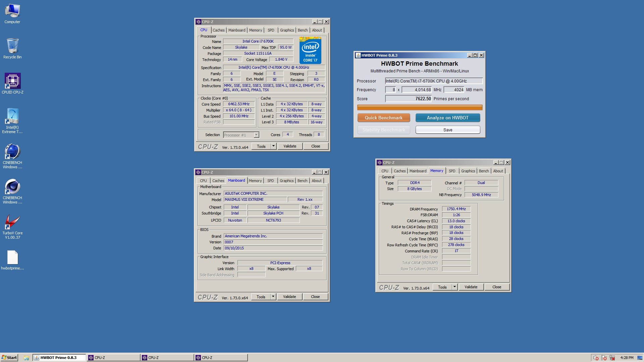644x362 pixels.
Task: Select the third CPU-Z taskbar button
Action: pos(221,358)
